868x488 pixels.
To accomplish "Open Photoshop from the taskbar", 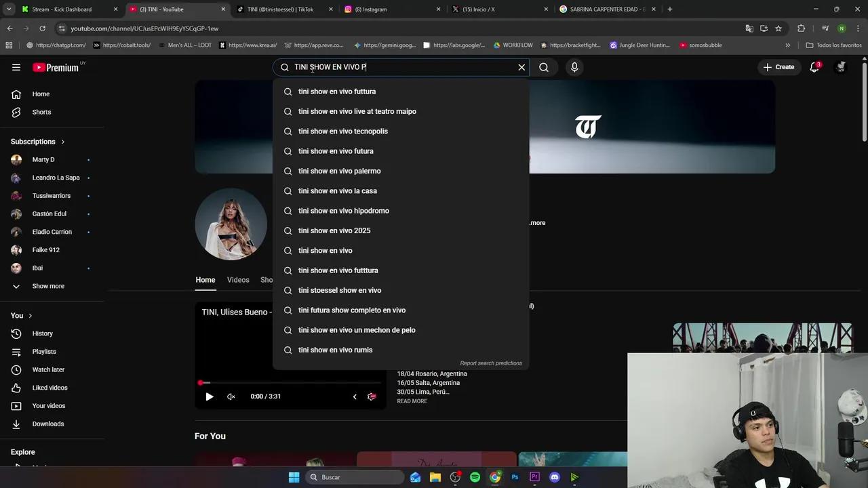I will tap(515, 477).
